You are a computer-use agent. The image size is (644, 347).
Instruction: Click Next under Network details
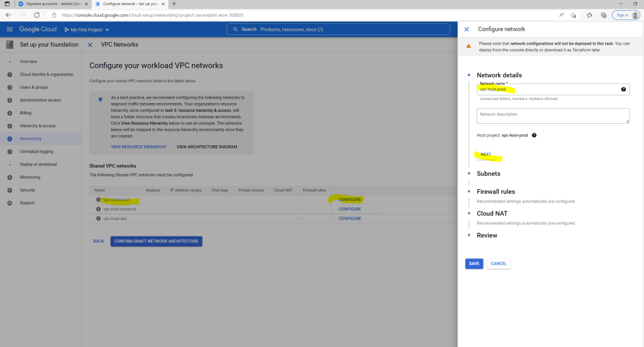click(486, 155)
